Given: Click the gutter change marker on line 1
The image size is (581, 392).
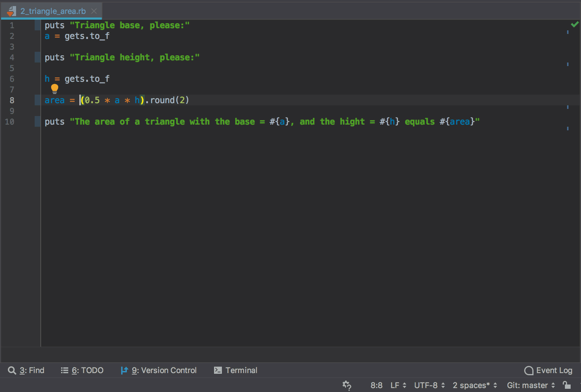Looking at the screenshot, I should [x=38, y=25].
